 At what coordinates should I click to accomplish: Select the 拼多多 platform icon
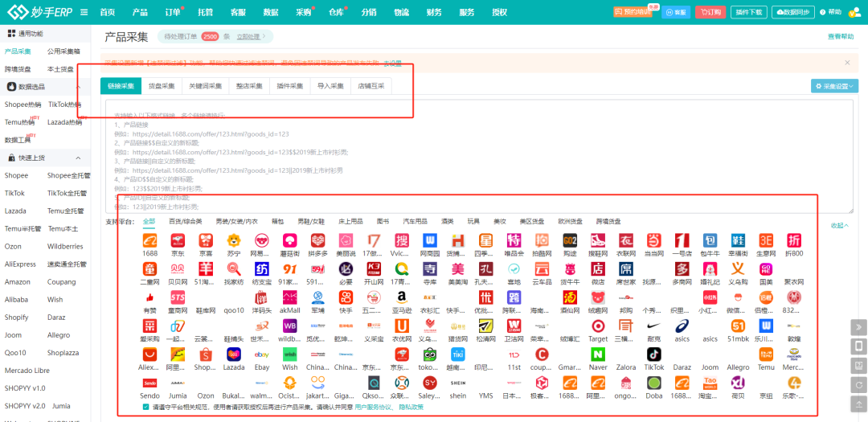pyautogui.click(x=317, y=240)
